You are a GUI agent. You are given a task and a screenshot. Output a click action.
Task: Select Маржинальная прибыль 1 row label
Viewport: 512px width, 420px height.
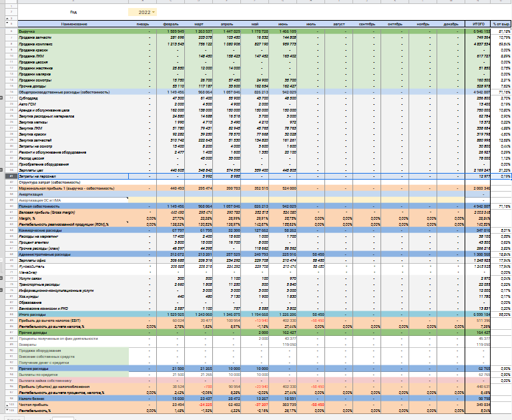[x=73, y=188]
